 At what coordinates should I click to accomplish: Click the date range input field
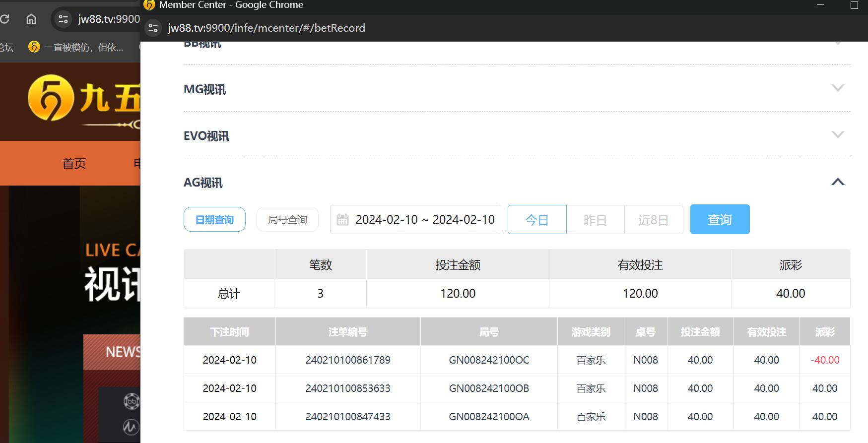point(424,220)
